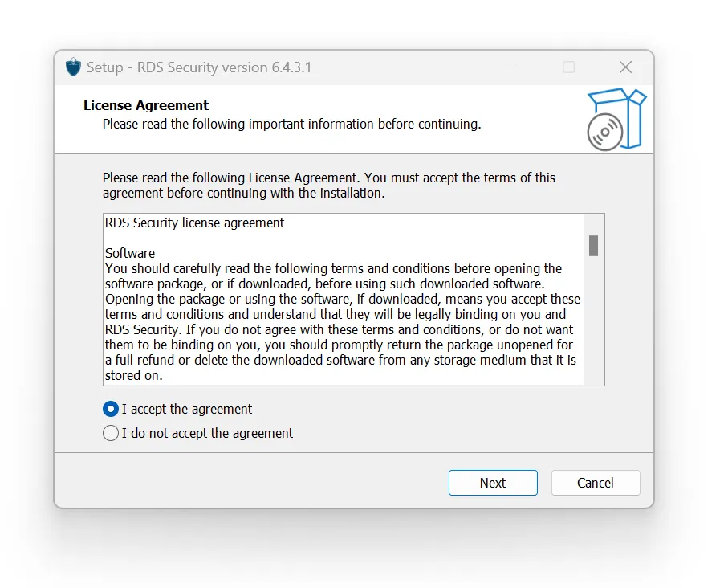
Task: Click the greyed-out maximize window button
Action: [568, 67]
